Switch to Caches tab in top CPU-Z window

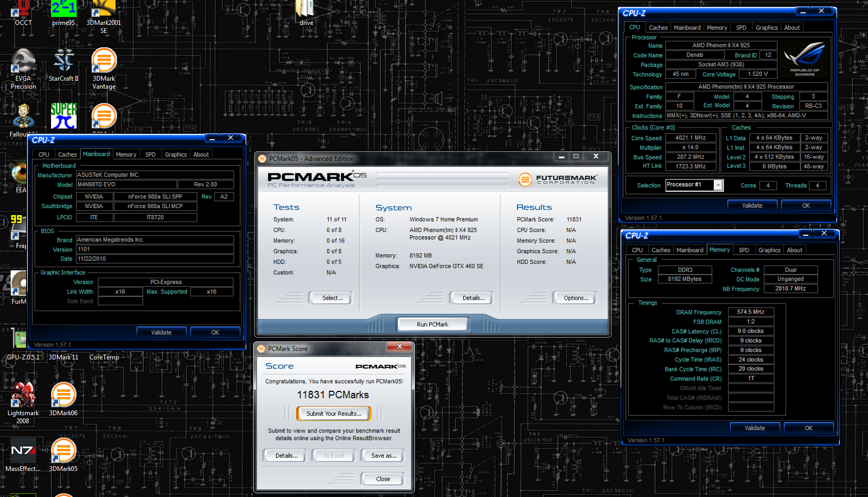point(658,28)
